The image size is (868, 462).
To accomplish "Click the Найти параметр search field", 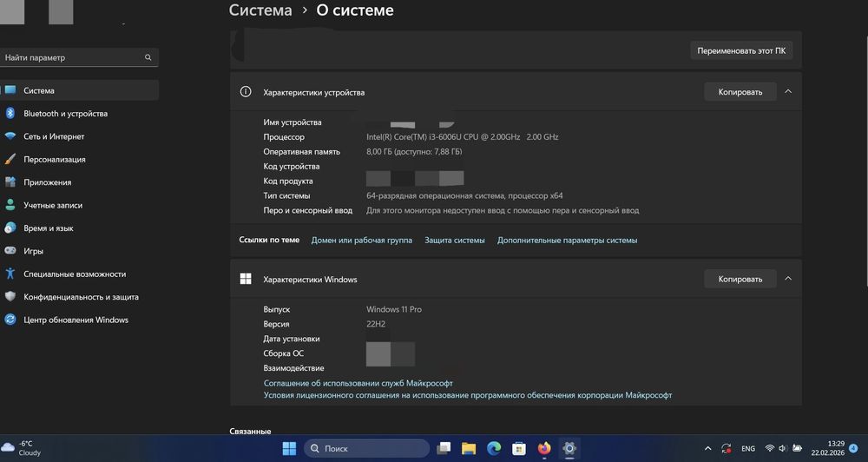I will (x=79, y=57).
